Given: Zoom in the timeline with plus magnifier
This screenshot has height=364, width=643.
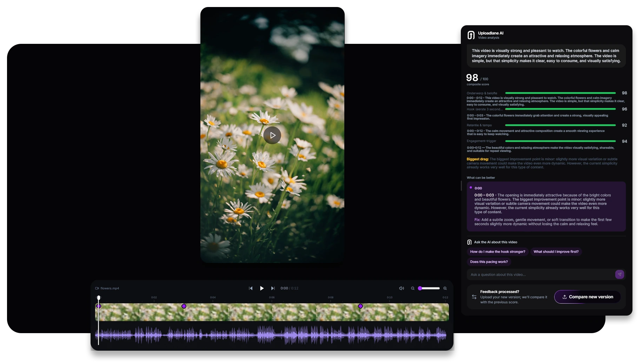Looking at the screenshot, I should point(445,288).
